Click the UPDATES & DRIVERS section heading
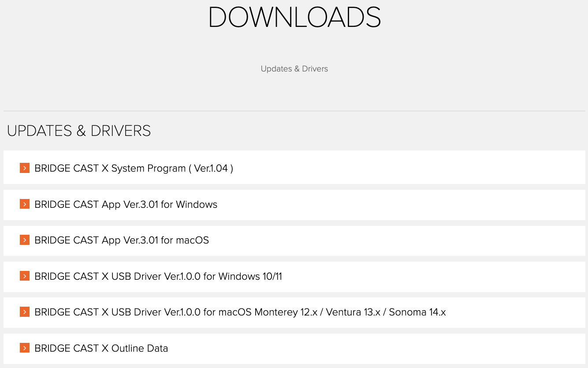This screenshot has height=368, width=588. [79, 131]
